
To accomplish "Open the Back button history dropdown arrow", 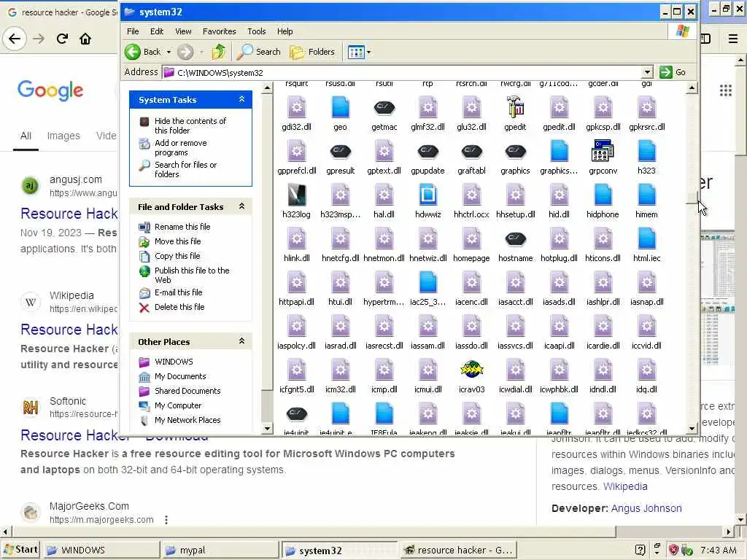I will (x=169, y=52).
